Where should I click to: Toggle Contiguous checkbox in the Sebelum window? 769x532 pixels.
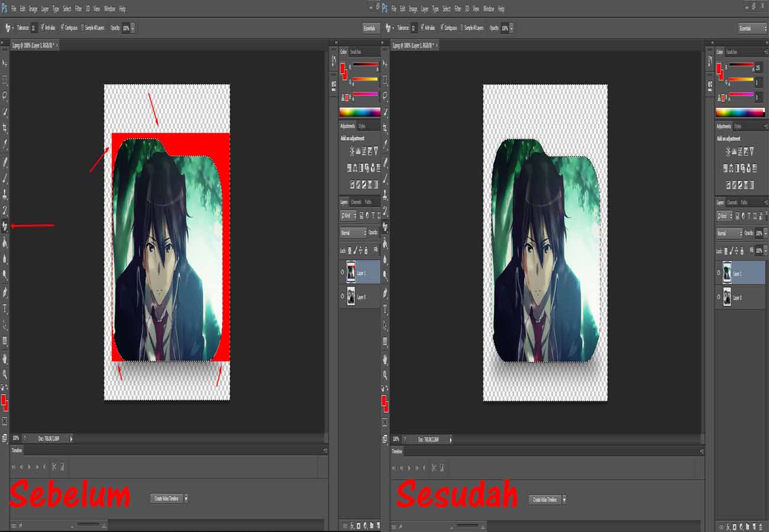pos(63,27)
